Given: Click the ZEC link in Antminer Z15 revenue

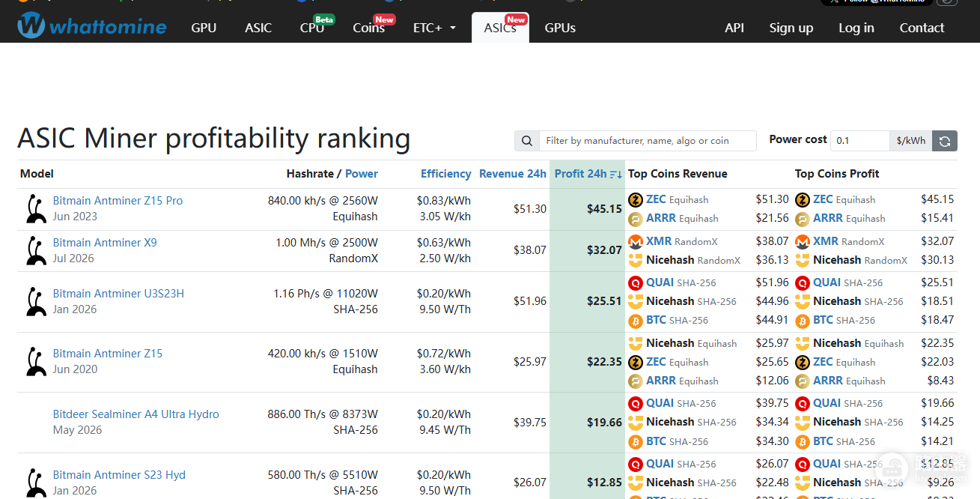Looking at the screenshot, I should click(656, 362).
